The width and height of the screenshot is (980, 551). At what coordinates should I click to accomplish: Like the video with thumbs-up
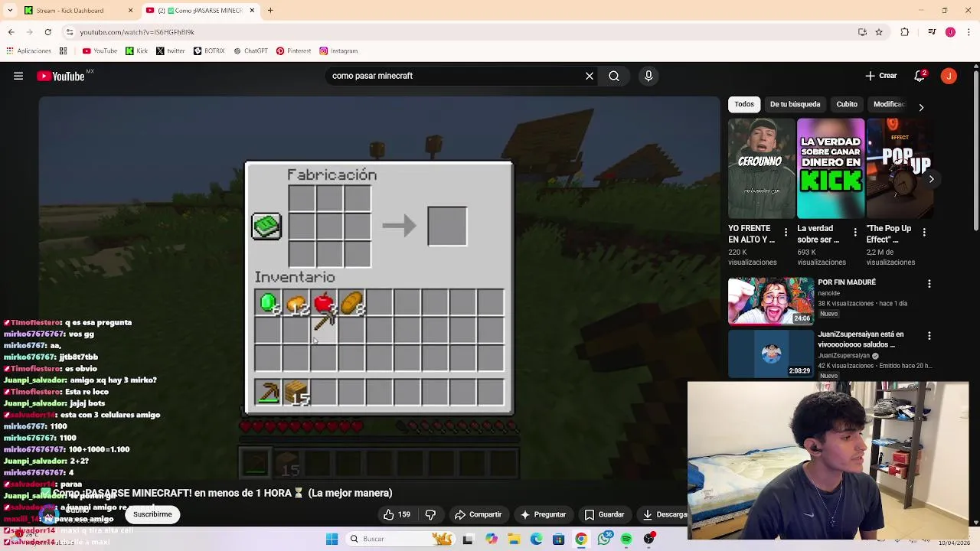(x=397, y=514)
